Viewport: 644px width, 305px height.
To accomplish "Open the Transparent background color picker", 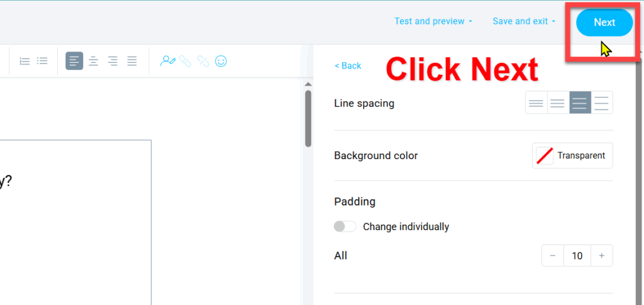I will (572, 156).
